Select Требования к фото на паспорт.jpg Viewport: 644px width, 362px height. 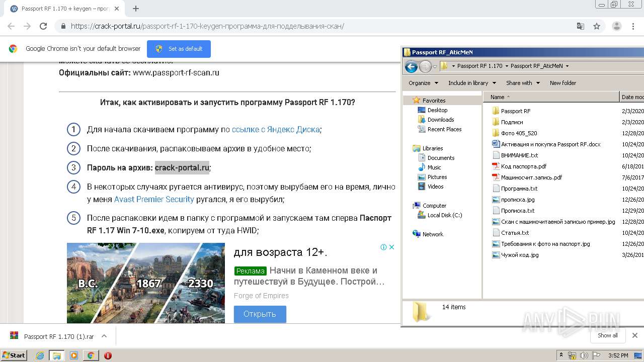(545, 244)
